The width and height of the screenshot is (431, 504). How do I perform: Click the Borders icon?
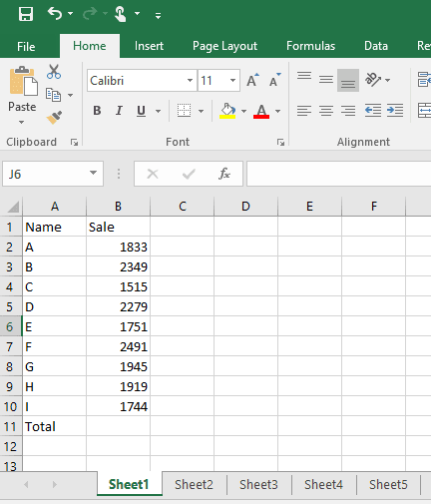pyautogui.click(x=184, y=111)
